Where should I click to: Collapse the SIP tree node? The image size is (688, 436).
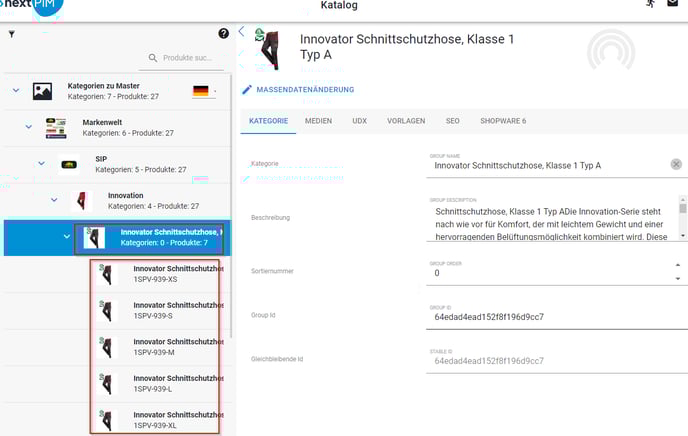[x=41, y=164]
